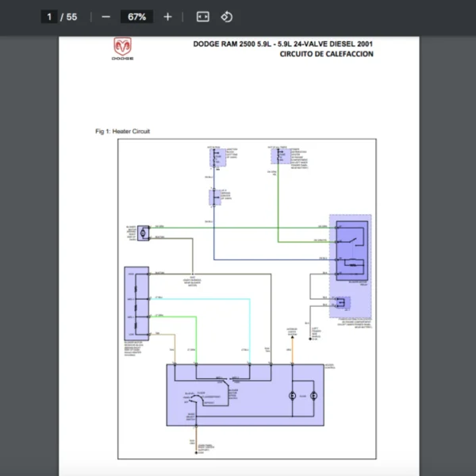Click the blower motor relay block
This screenshot has width=476, height=476.
(x=350, y=246)
